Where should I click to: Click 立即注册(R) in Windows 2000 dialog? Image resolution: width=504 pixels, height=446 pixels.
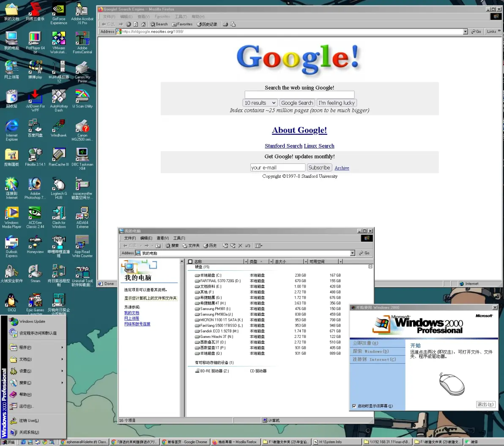coord(365,343)
